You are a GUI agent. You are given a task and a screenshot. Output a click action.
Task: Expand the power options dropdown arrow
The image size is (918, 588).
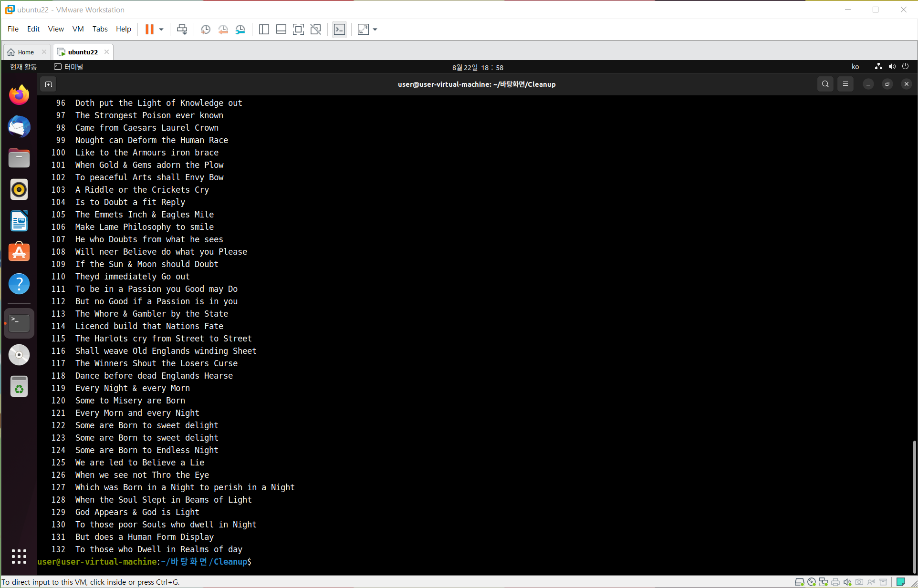point(161,30)
